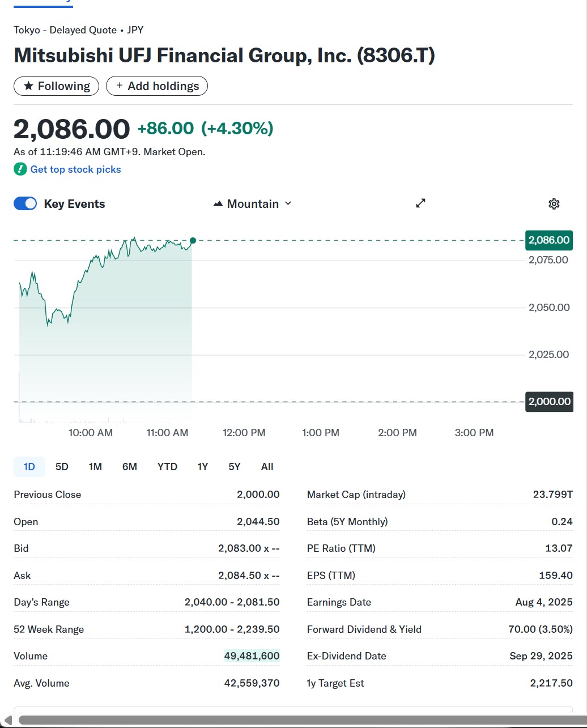Select the 5Y range tab

[x=235, y=467]
